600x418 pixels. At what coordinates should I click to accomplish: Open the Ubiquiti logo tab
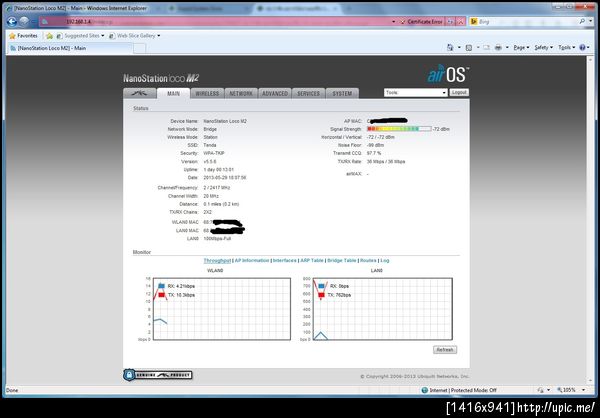click(140, 93)
